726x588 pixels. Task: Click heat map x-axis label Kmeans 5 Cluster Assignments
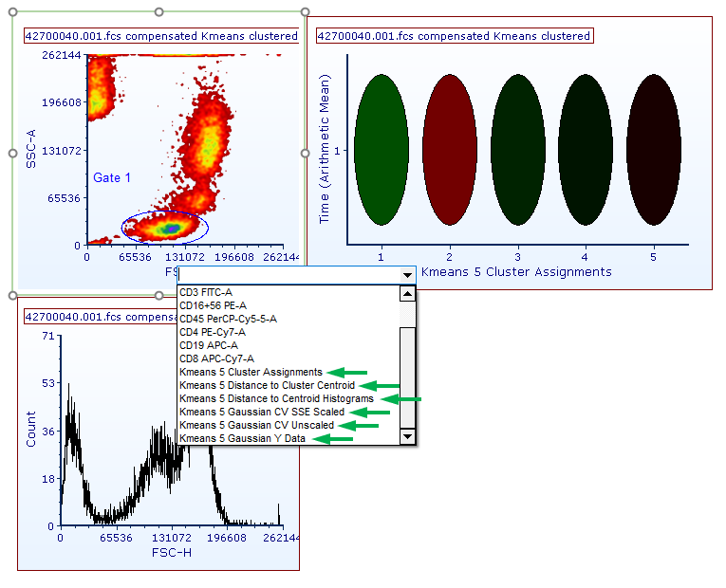[x=516, y=271]
